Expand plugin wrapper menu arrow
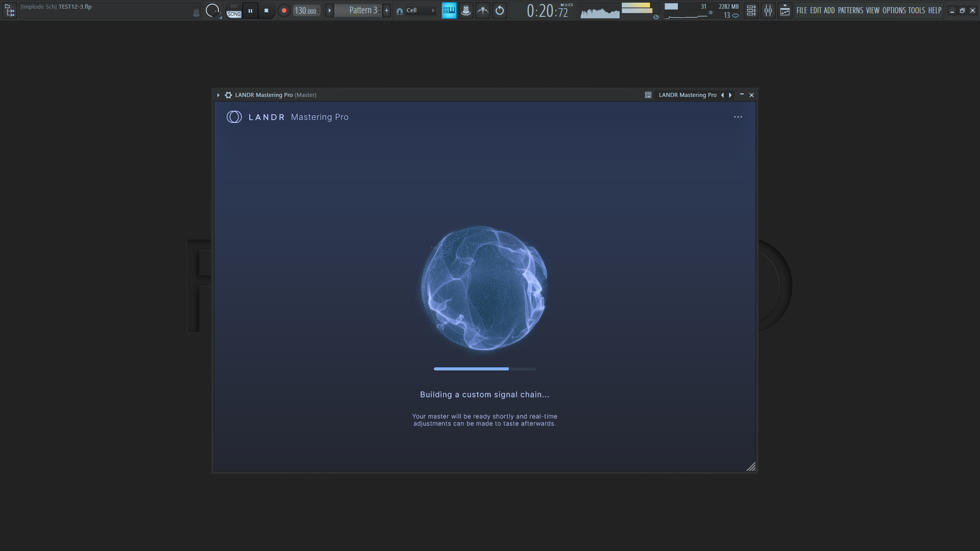 (218, 95)
